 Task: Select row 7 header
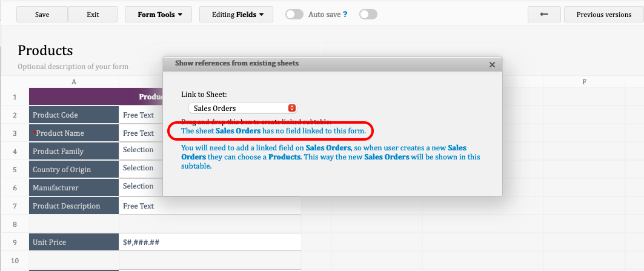click(15, 206)
